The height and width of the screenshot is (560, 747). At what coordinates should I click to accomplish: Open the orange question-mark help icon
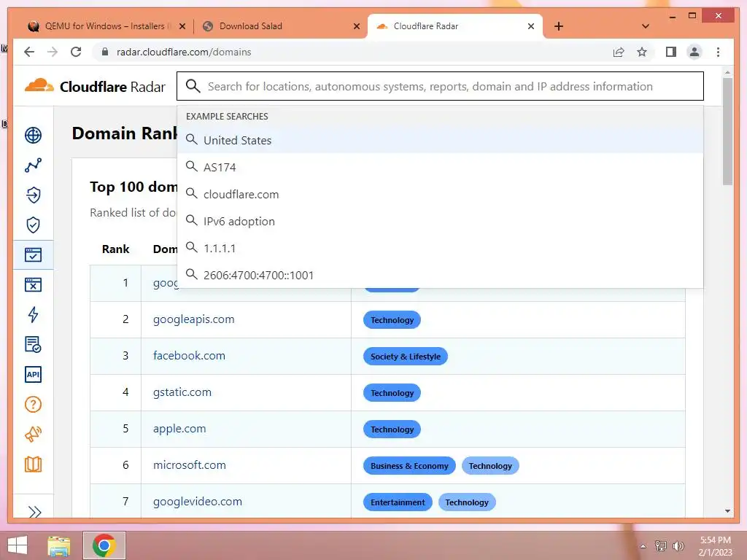tap(33, 404)
